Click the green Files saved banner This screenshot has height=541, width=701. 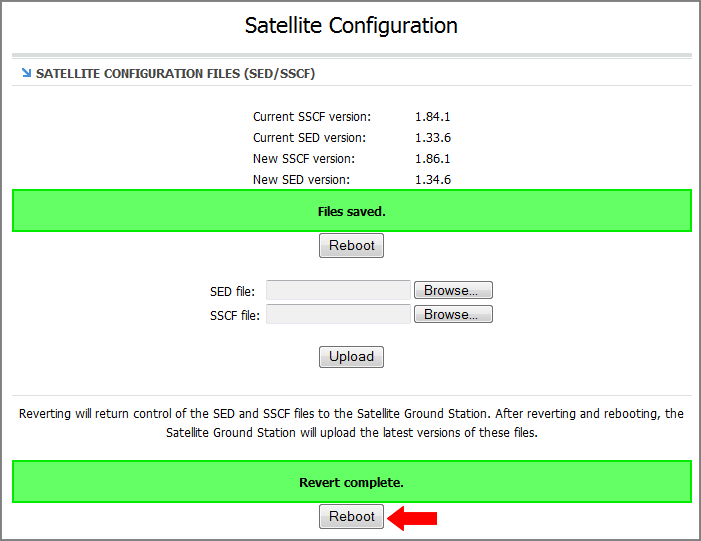click(351, 211)
